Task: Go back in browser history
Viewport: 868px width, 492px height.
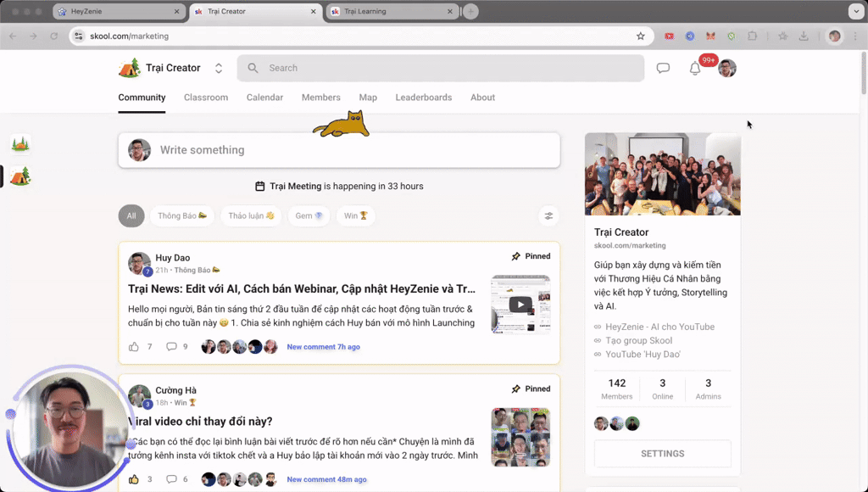Action: click(13, 36)
